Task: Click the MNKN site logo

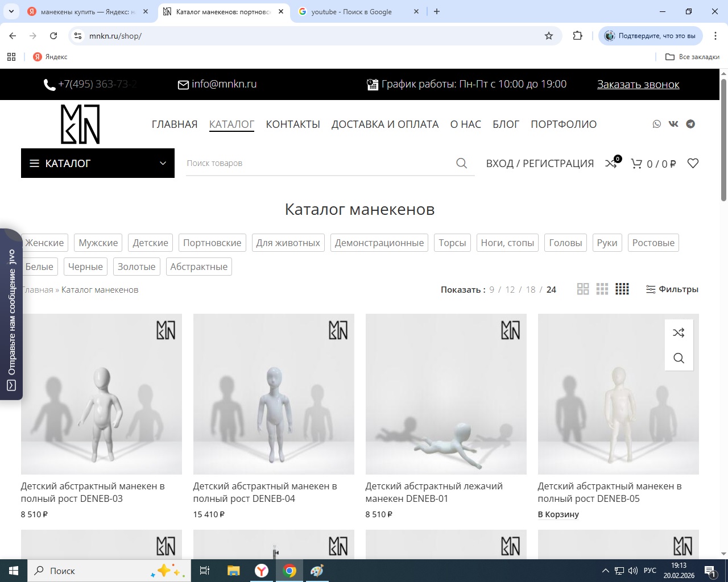Action: coord(80,124)
